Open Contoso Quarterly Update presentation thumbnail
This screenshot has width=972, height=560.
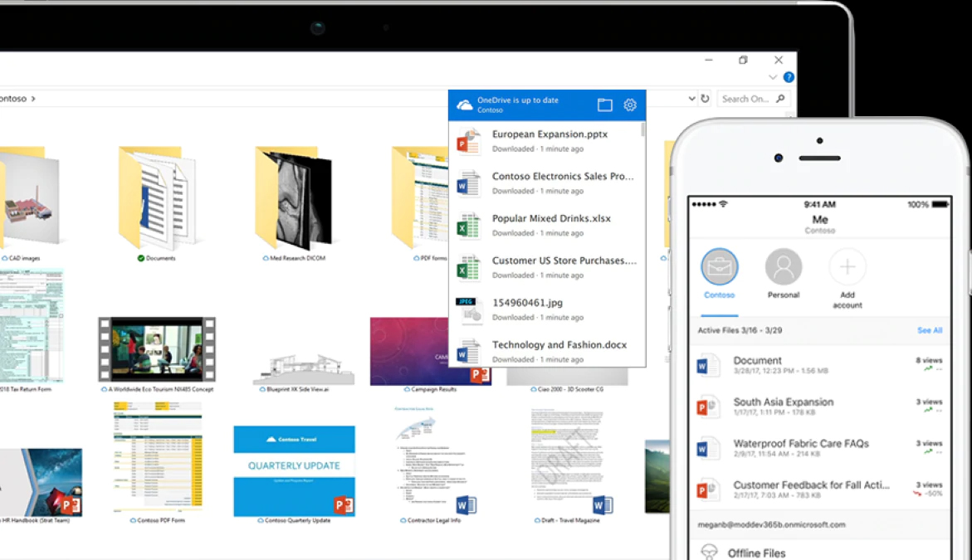coord(294,470)
